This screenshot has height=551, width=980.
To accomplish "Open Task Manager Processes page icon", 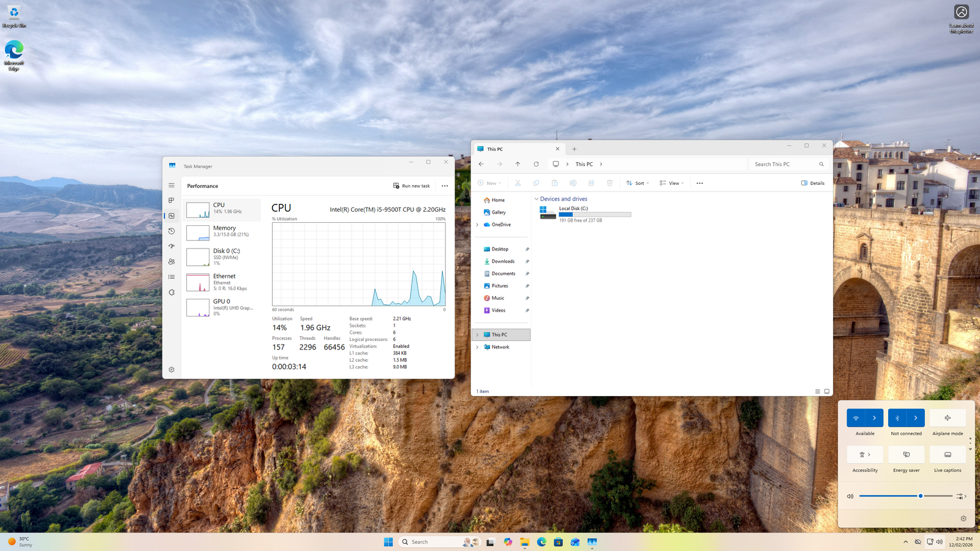I will [x=171, y=200].
